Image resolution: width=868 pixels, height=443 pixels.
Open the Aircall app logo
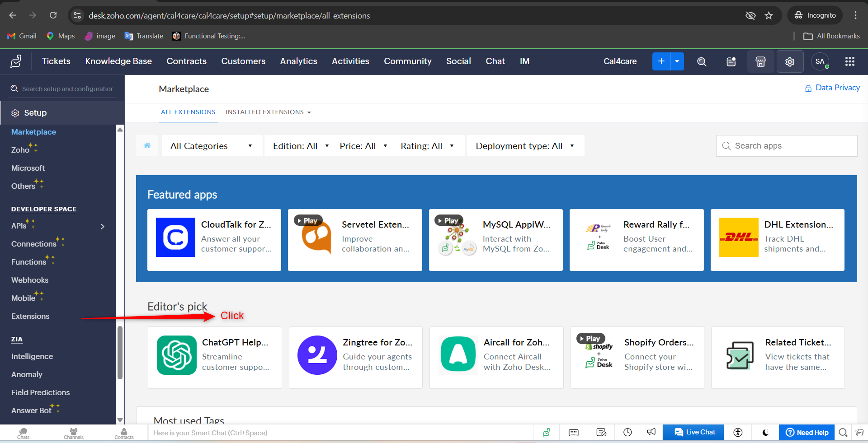click(458, 355)
